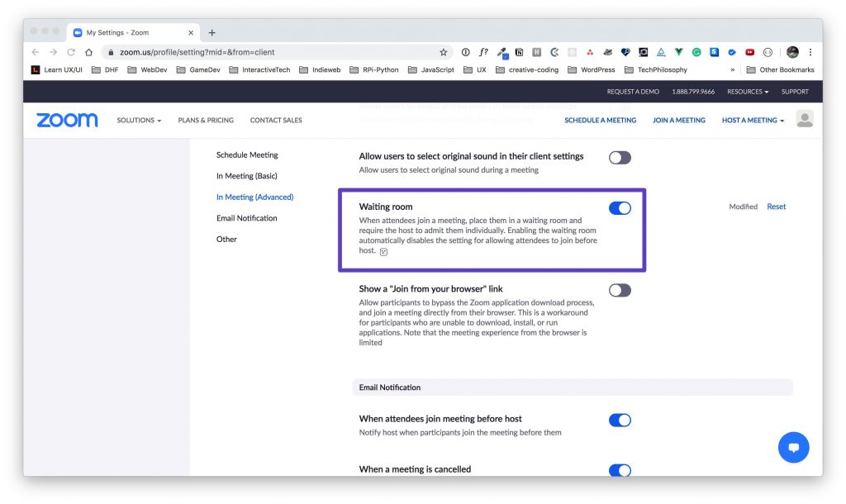Reset the Waiting room setting
Image resolution: width=846 pixels, height=504 pixels.
click(776, 206)
